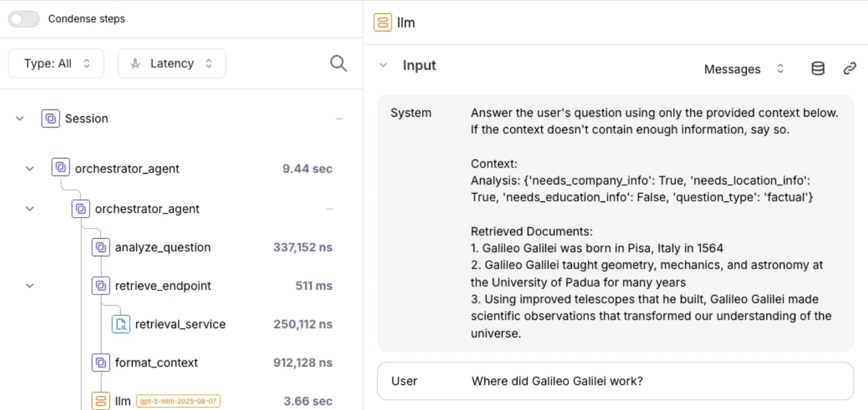
Task: Click the 'Where did Galileo Galilei work?' message
Action: (557, 382)
